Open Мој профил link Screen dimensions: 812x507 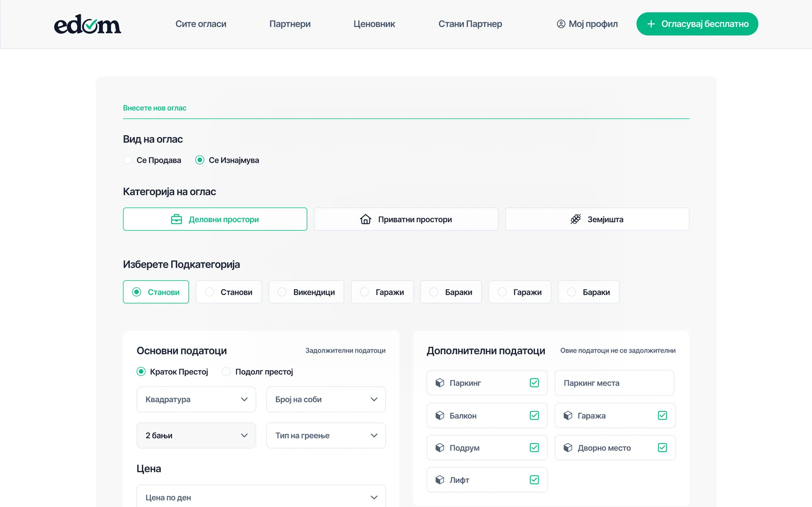[587, 24]
